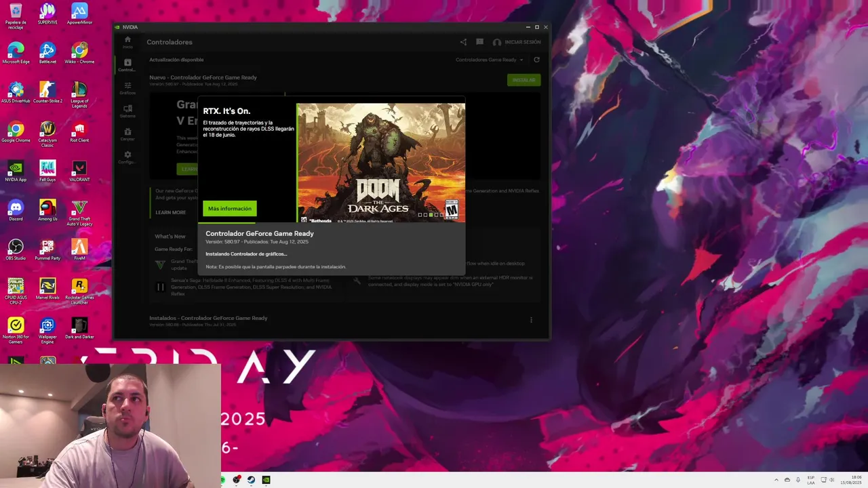Open Rockstar Games Launcher shortcut
This screenshot has width=868, height=488.
pos(79,291)
